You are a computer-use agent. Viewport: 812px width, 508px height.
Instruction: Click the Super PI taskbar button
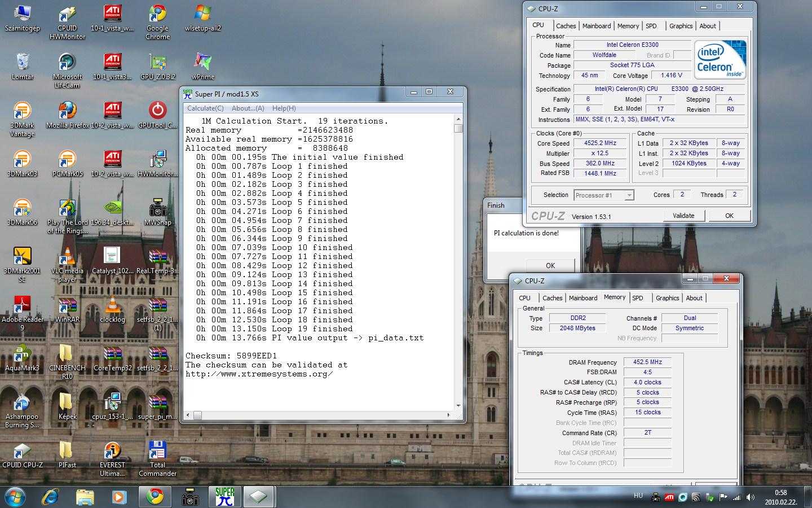224,496
